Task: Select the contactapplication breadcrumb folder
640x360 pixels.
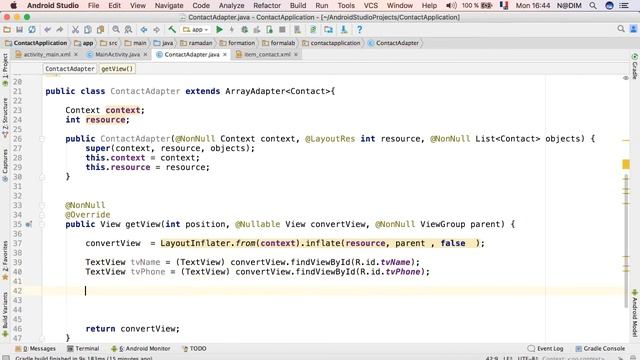Action: (x=331, y=43)
